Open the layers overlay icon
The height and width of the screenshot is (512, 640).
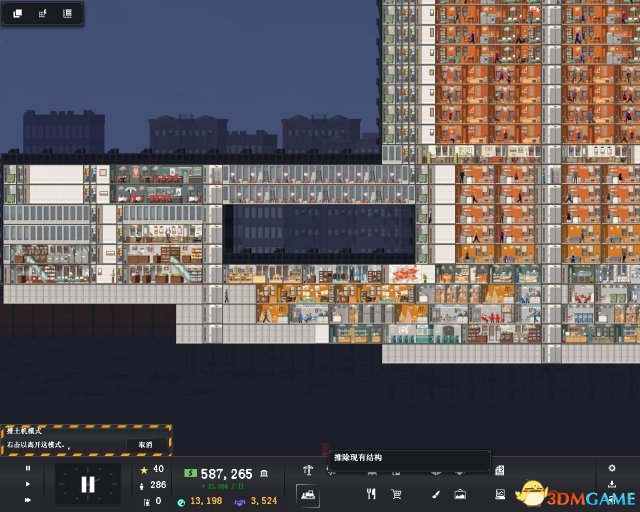coord(18,13)
